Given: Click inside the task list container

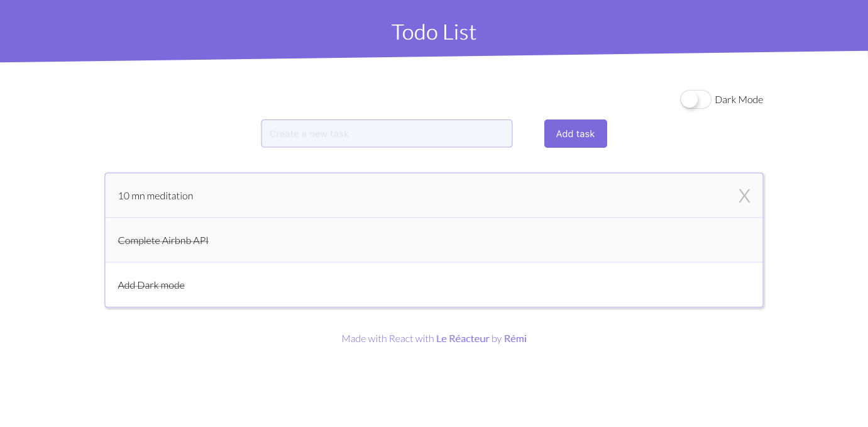Looking at the screenshot, I should tap(434, 240).
